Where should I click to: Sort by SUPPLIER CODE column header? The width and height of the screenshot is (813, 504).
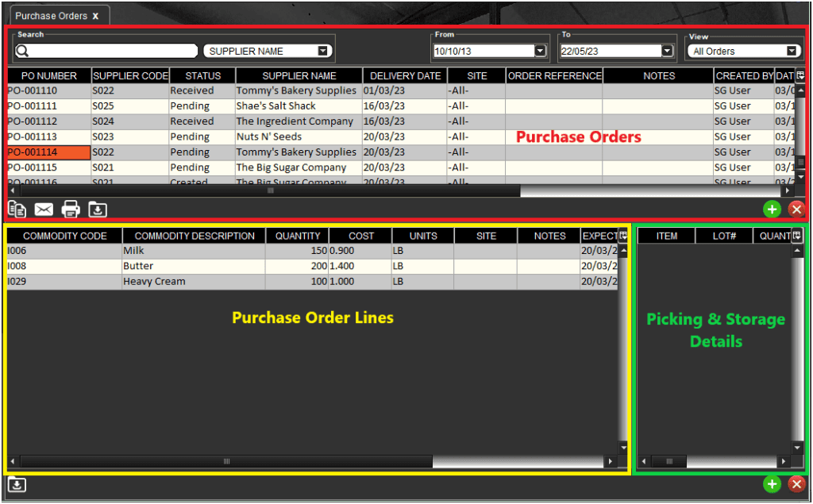click(x=131, y=75)
